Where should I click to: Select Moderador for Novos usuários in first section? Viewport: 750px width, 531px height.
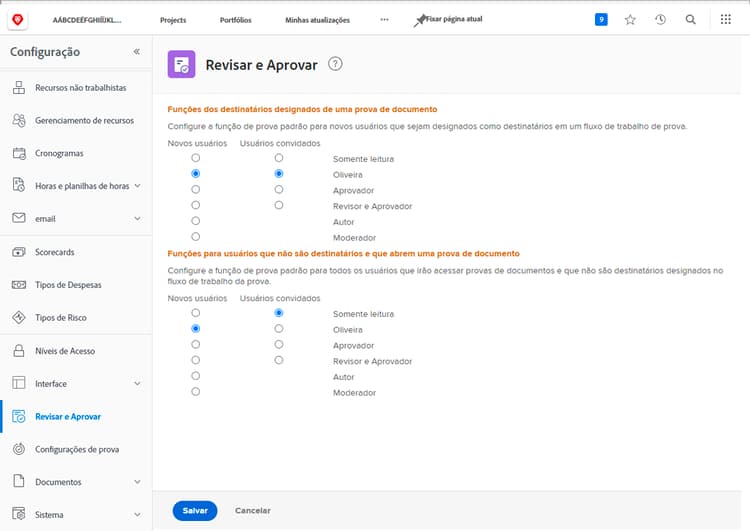(x=195, y=237)
